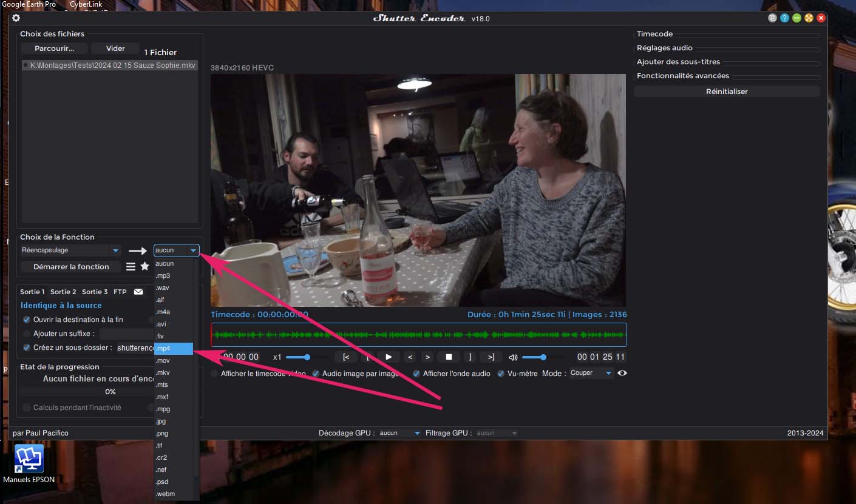856x504 pixels.
Task: Click Parcourir... button
Action: [55, 49]
